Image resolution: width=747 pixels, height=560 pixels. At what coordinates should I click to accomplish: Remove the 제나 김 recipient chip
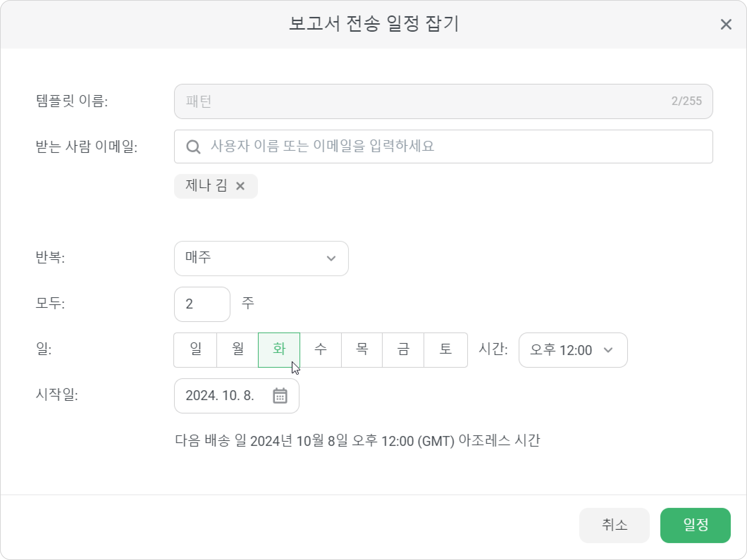[x=240, y=186]
